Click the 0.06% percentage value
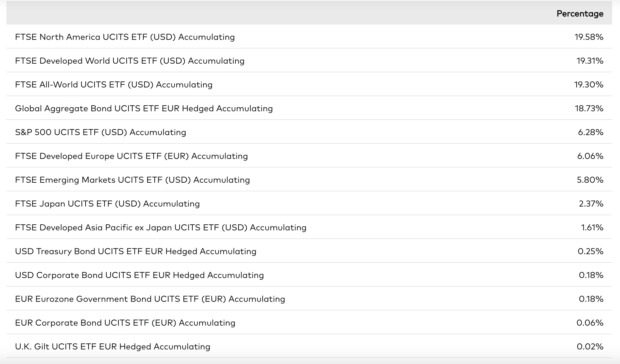Image resolution: width=620 pixels, height=364 pixels. click(590, 323)
